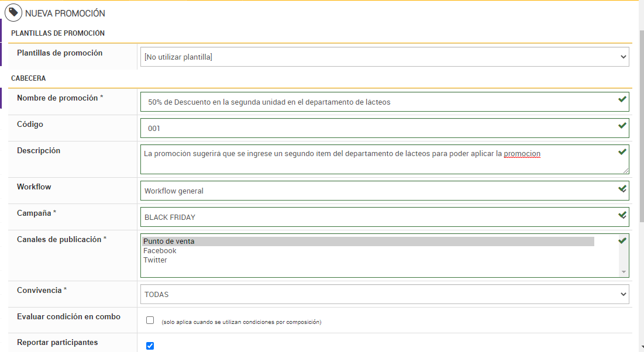The width and height of the screenshot is (644, 352).
Task: Click the Workflow field showing Workflow general
Action: [377, 191]
